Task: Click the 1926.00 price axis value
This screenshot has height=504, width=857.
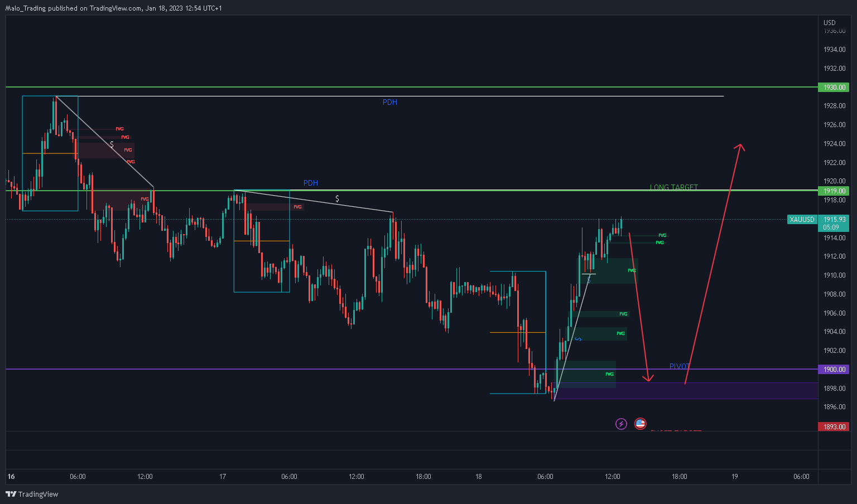Action: [x=835, y=125]
